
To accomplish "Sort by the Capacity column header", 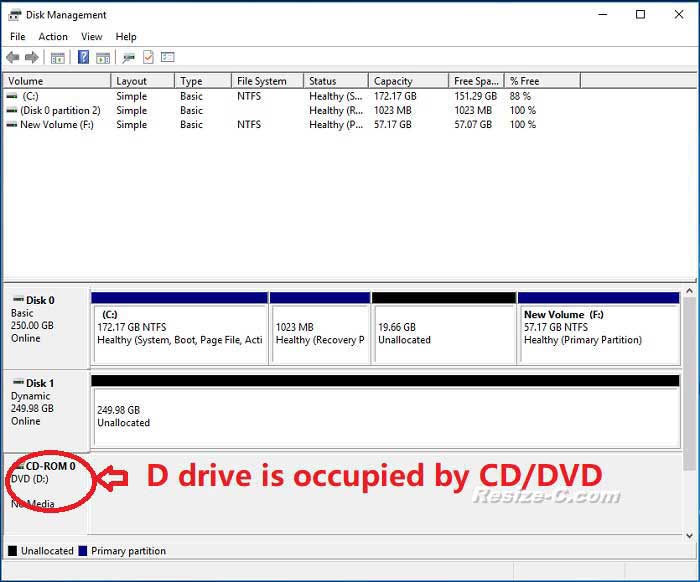I will pyautogui.click(x=408, y=81).
